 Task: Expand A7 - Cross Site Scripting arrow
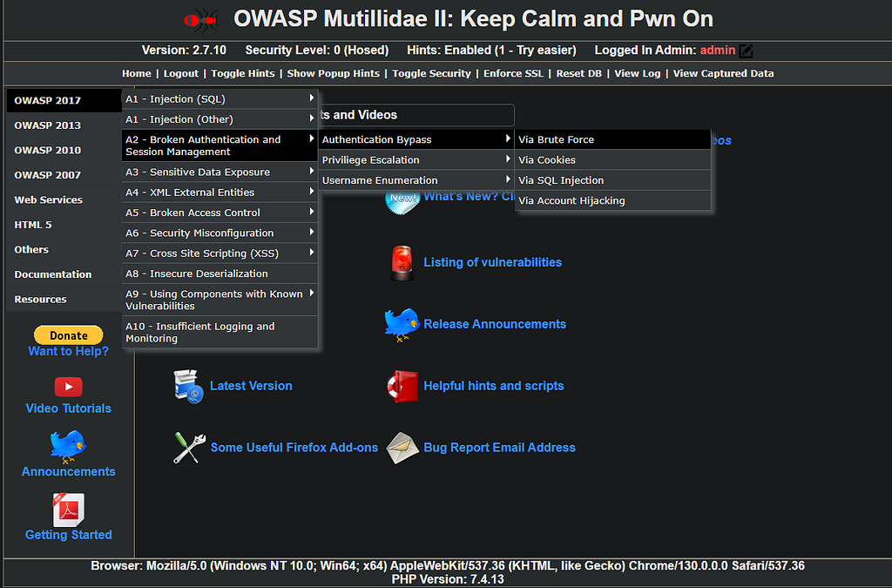click(x=311, y=253)
